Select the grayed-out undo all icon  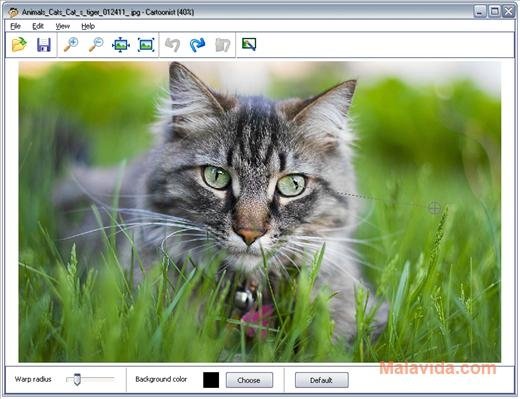[x=222, y=45]
